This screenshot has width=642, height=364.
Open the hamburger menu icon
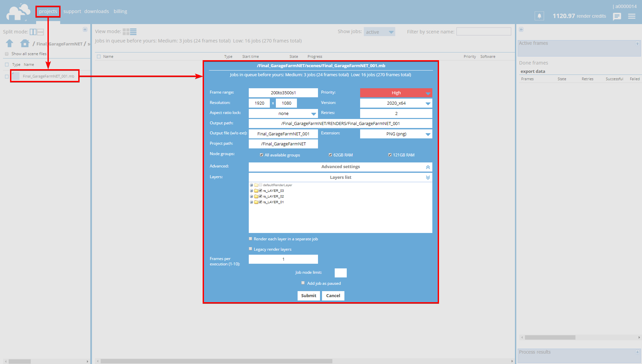tap(632, 16)
